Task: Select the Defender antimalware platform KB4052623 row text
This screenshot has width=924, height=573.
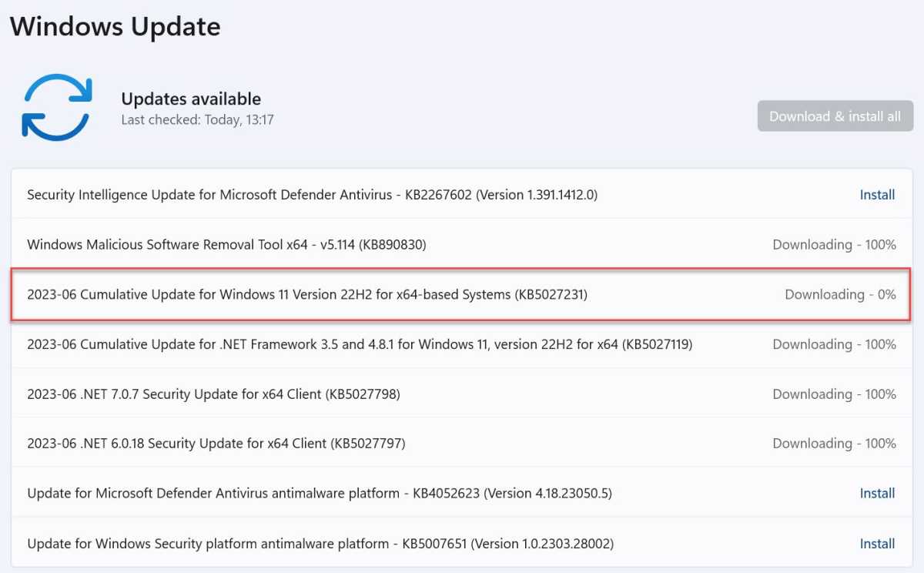Action: point(319,493)
